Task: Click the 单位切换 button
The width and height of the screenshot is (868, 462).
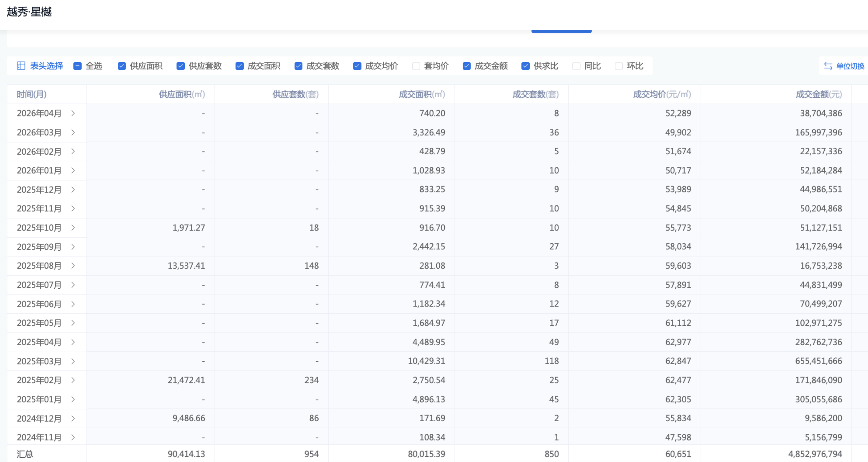Action: 850,66
